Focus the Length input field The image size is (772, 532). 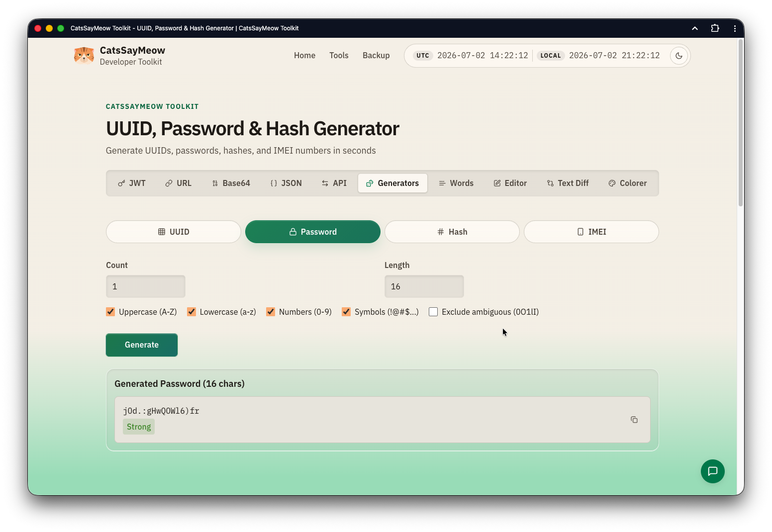424,286
